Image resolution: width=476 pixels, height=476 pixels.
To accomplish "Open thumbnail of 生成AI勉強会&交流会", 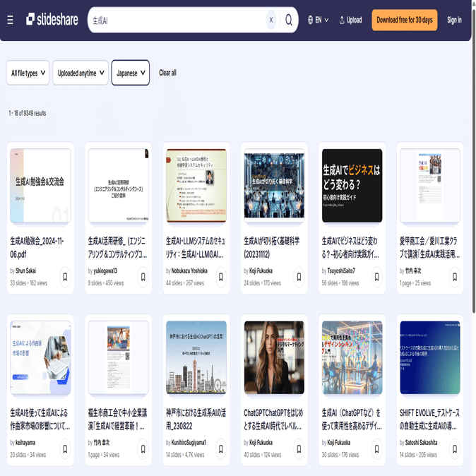I will pos(40,186).
